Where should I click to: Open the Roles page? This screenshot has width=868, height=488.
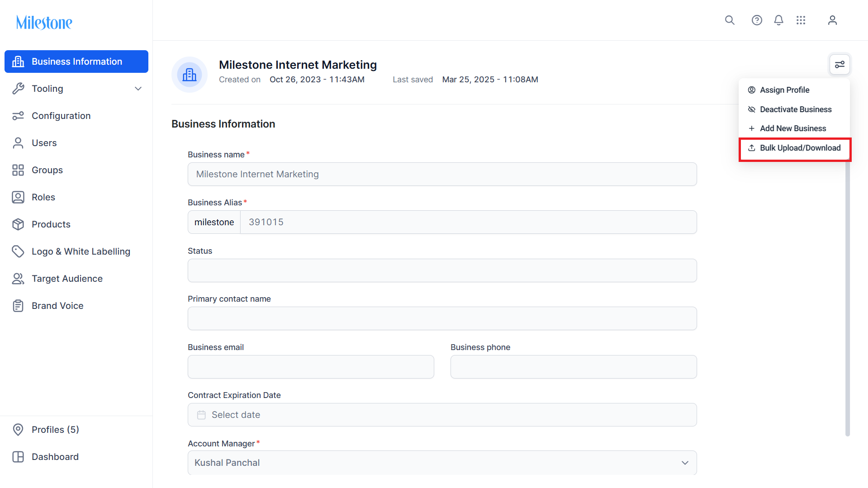tap(76, 197)
